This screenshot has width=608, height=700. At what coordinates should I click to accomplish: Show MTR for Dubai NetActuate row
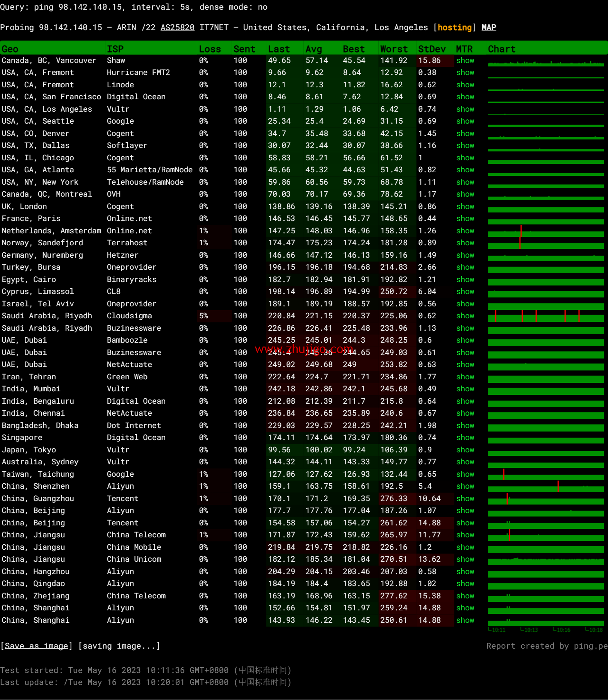(x=465, y=365)
